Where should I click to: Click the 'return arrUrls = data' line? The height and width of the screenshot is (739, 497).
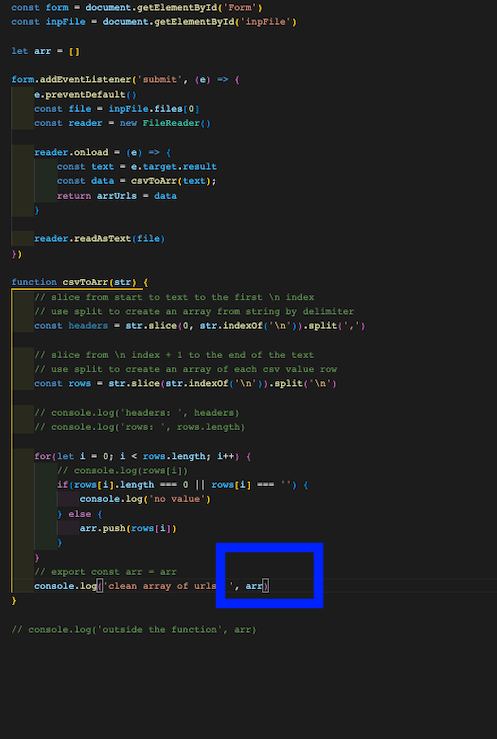tap(117, 196)
